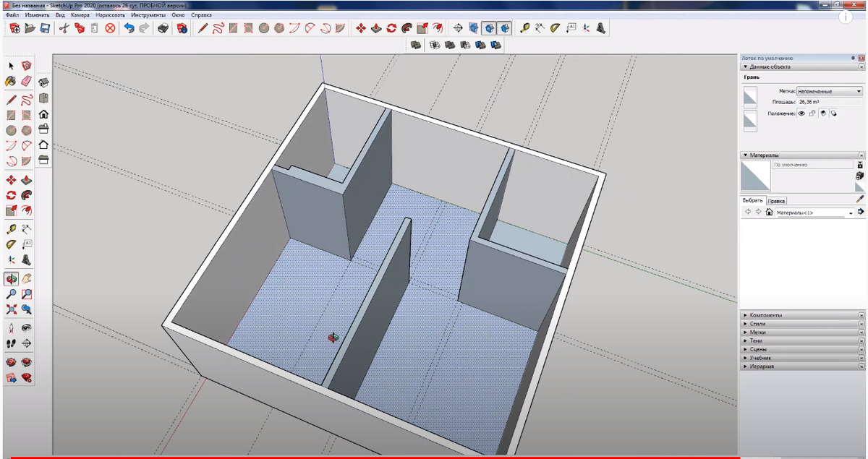Toggle the lock icon next to Положение
The width and height of the screenshot is (868, 459).
[812, 113]
